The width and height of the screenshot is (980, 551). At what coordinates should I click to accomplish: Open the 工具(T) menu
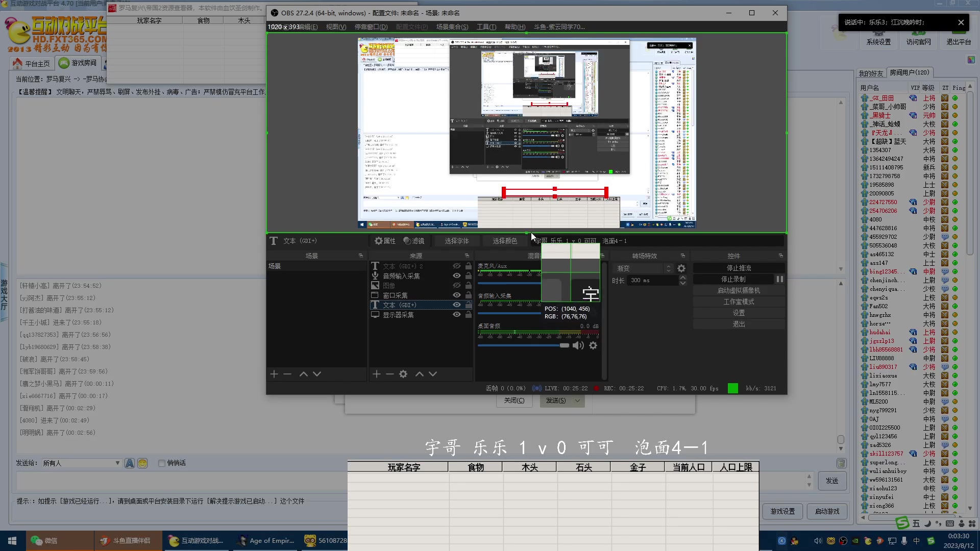[486, 27]
